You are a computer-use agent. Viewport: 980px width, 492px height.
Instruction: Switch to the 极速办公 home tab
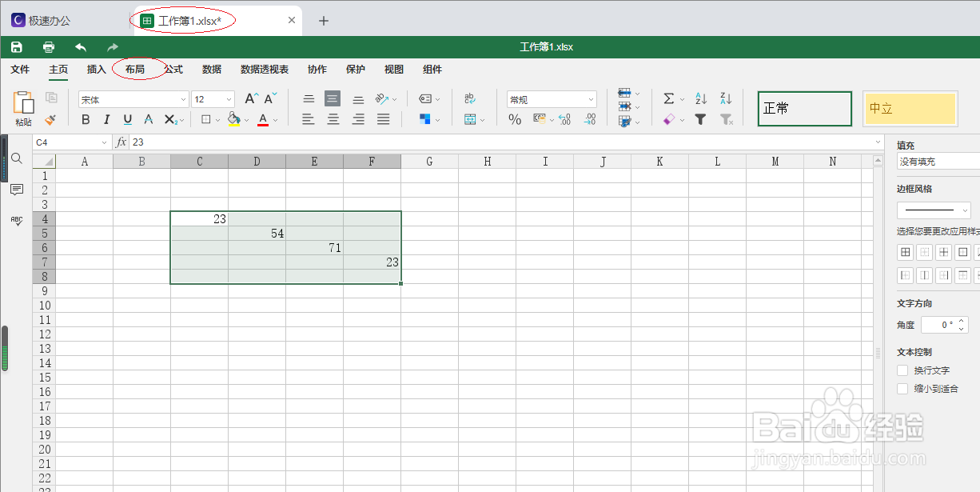tap(42, 21)
